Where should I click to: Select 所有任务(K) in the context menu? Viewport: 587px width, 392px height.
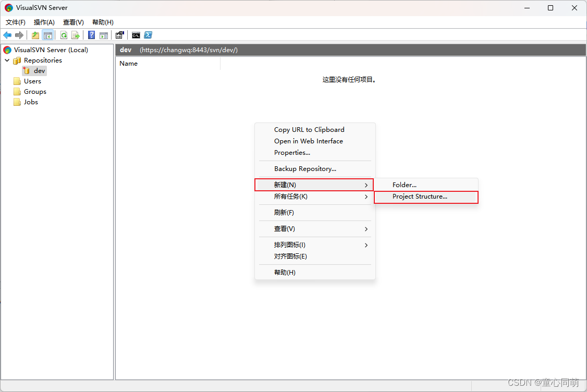pos(315,197)
